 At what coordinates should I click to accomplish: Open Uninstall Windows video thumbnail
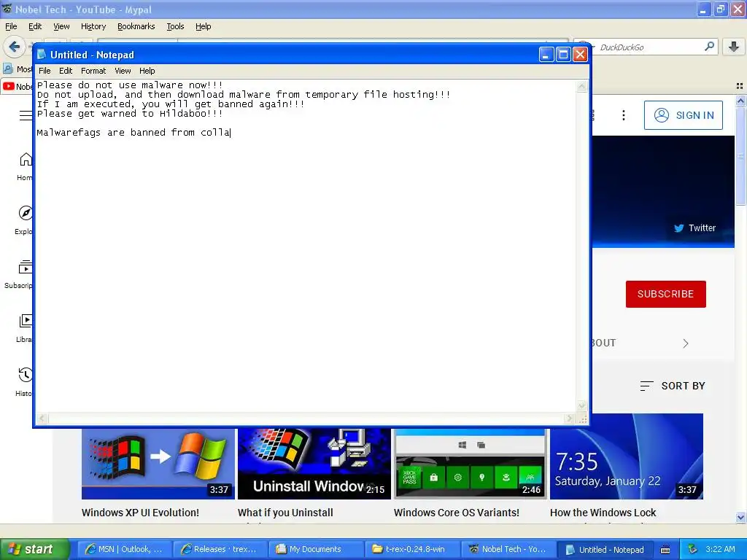(x=314, y=463)
